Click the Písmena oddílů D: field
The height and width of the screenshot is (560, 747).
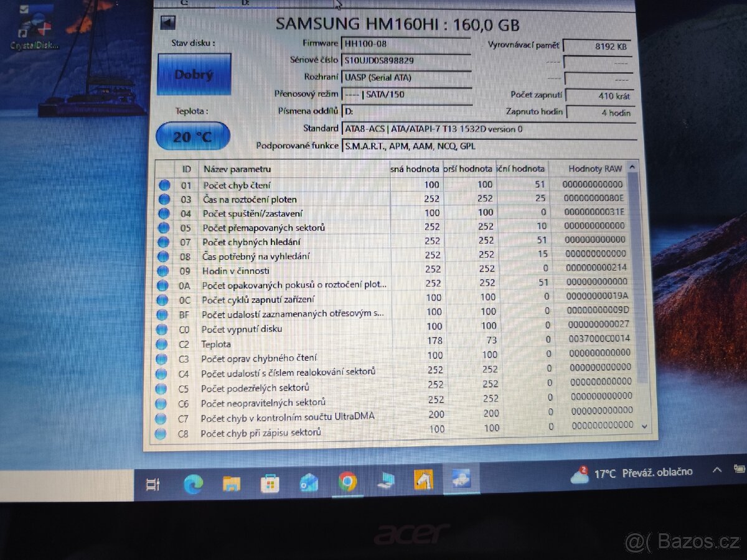(406, 111)
